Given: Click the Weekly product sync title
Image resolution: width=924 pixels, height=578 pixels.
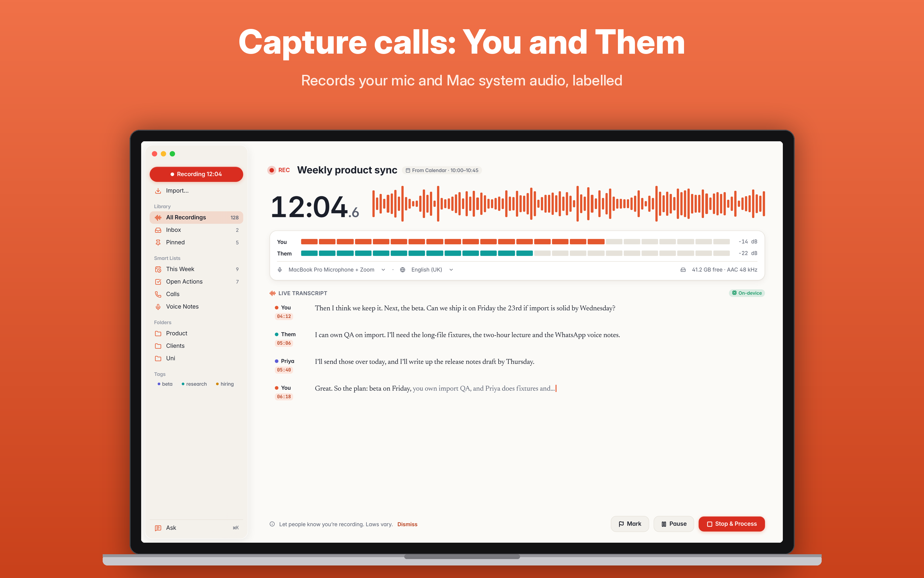Looking at the screenshot, I should point(347,170).
